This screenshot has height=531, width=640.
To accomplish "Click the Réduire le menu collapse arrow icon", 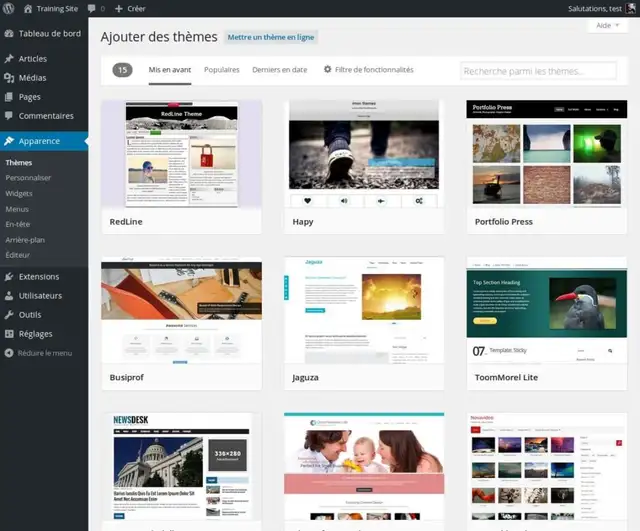I will (x=9, y=353).
